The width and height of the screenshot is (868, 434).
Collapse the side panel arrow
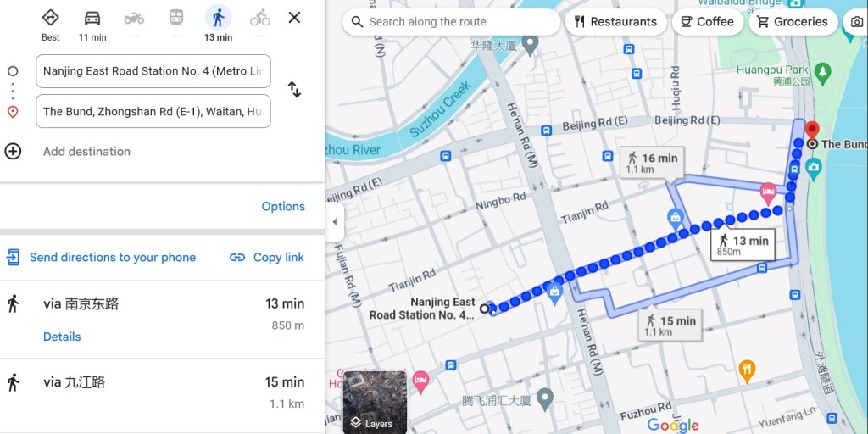coord(334,222)
